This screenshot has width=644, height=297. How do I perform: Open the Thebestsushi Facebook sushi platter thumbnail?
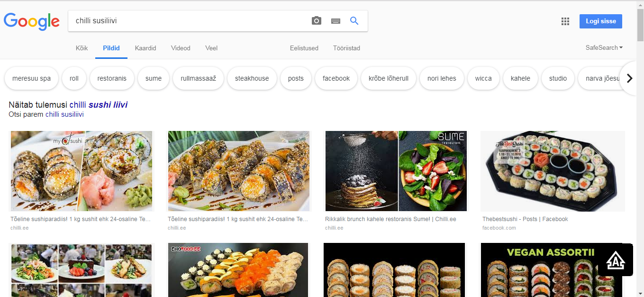553,171
